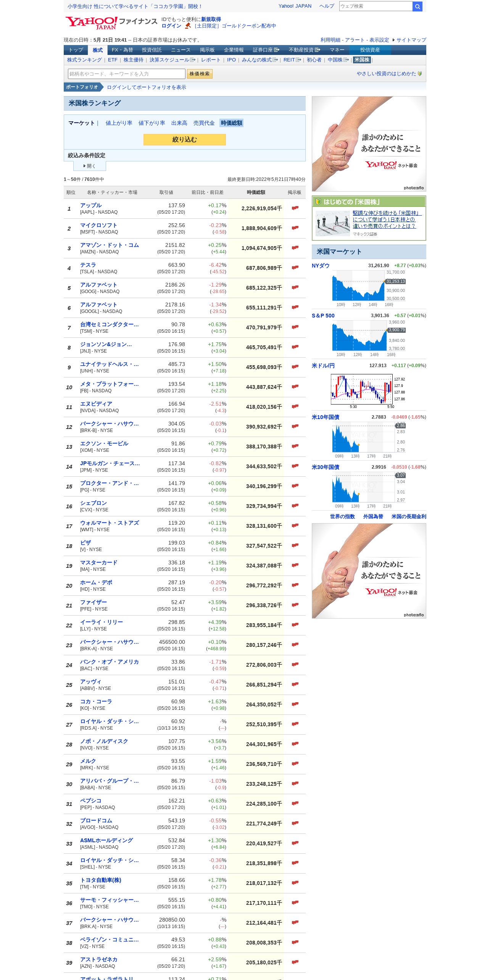The image size is (490, 980).
Task: Open the NYダウ chart thumbnail
Action: [369, 289]
